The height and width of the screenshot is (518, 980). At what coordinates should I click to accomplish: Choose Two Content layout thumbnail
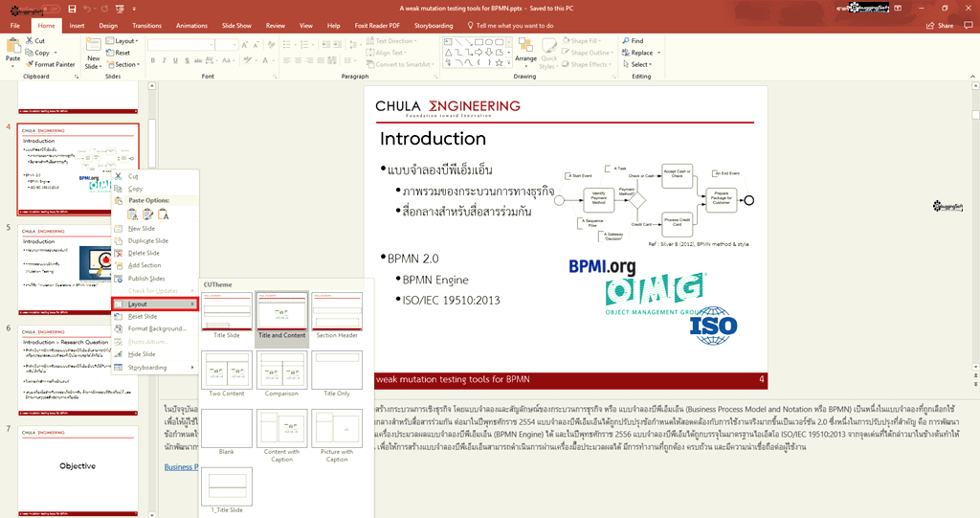[227, 374]
